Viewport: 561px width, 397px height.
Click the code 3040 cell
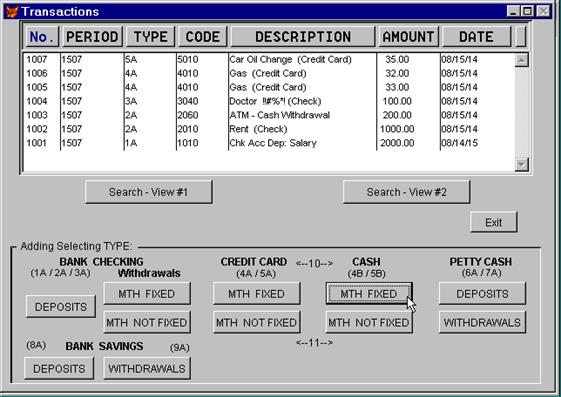pyautogui.click(x=188, y=101)
